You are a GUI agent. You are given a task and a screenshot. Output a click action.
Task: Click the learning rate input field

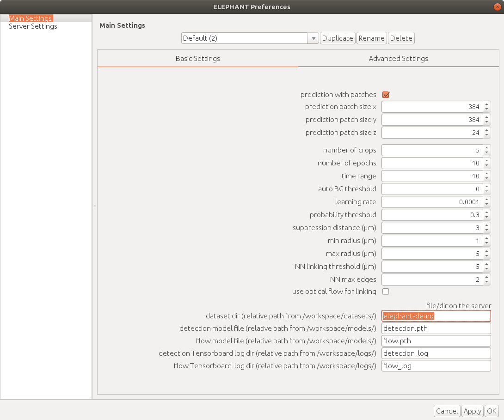pos(432,202)
